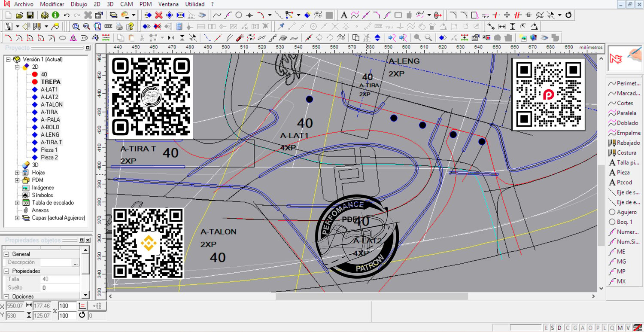Open the Utilidad menu
This screenshot has height=332, width=644.
[x=195, y=4]
